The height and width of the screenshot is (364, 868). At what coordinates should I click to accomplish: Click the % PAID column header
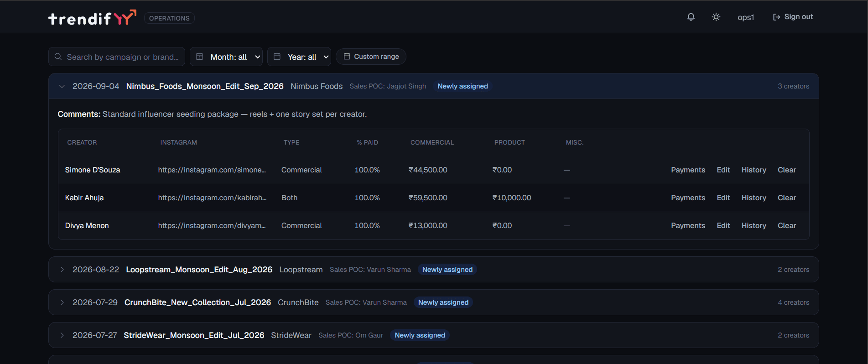(x=367, y=142)
